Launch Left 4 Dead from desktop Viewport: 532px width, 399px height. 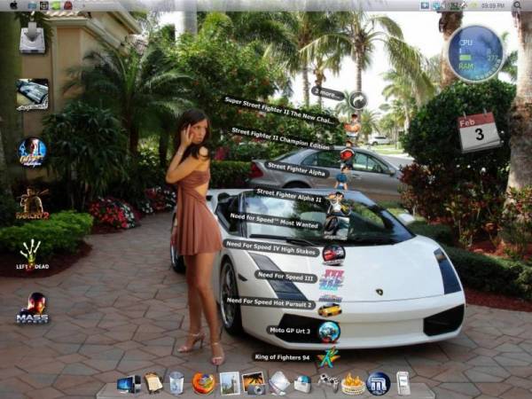pos(32,254)
